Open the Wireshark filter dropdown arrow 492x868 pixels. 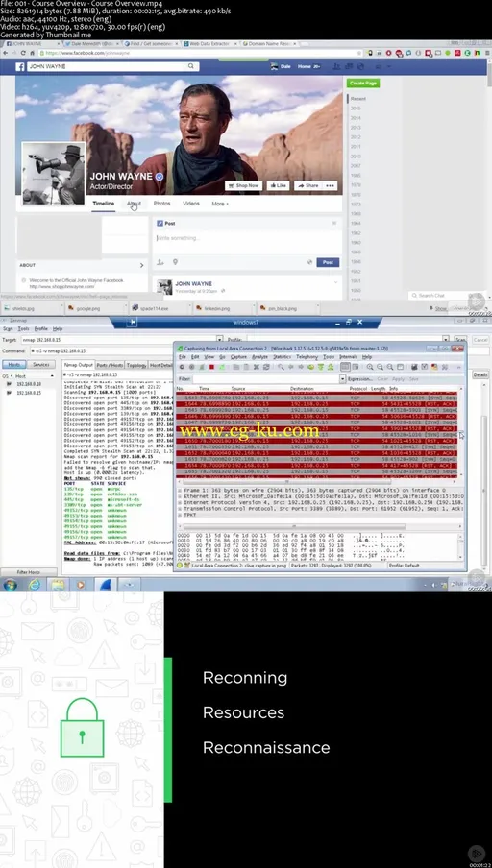[343, 379]
